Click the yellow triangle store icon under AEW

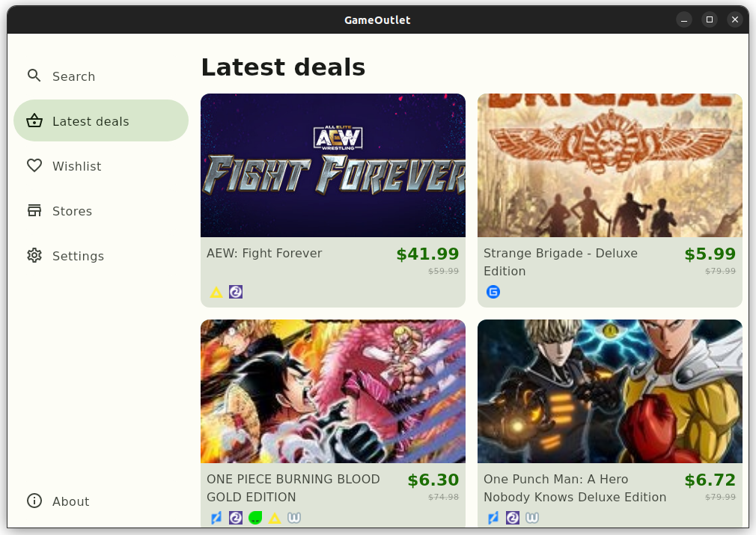coord(216,292)
